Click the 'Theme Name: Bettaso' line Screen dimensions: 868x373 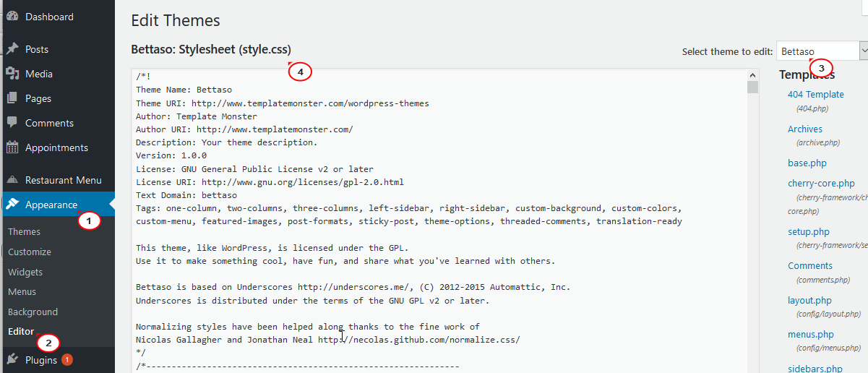pos(184,90)
